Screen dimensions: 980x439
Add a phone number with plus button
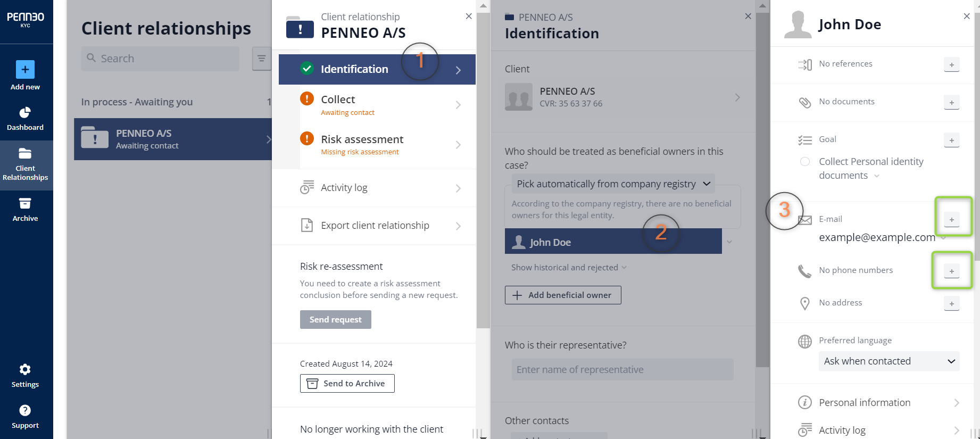tap(951, 271)
